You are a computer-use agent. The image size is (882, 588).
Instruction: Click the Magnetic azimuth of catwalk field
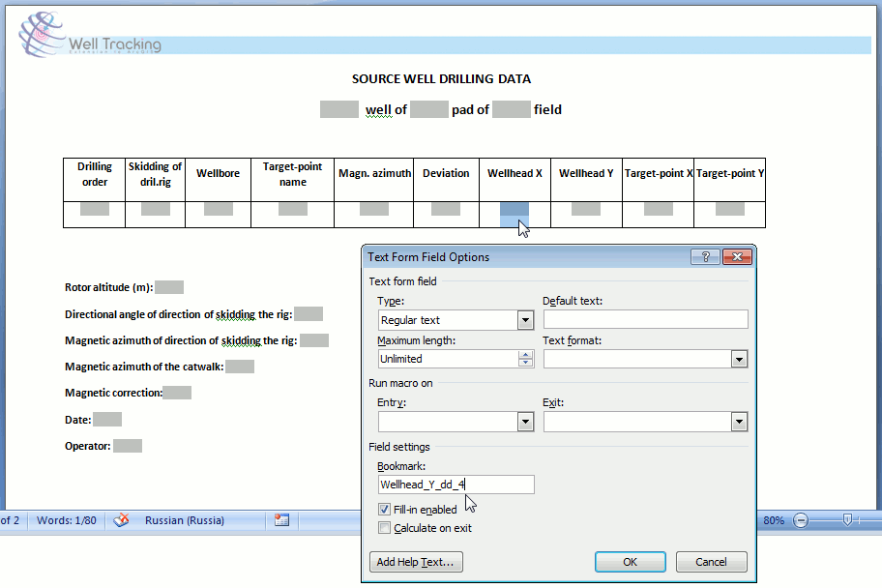click(x=240, y=367)
